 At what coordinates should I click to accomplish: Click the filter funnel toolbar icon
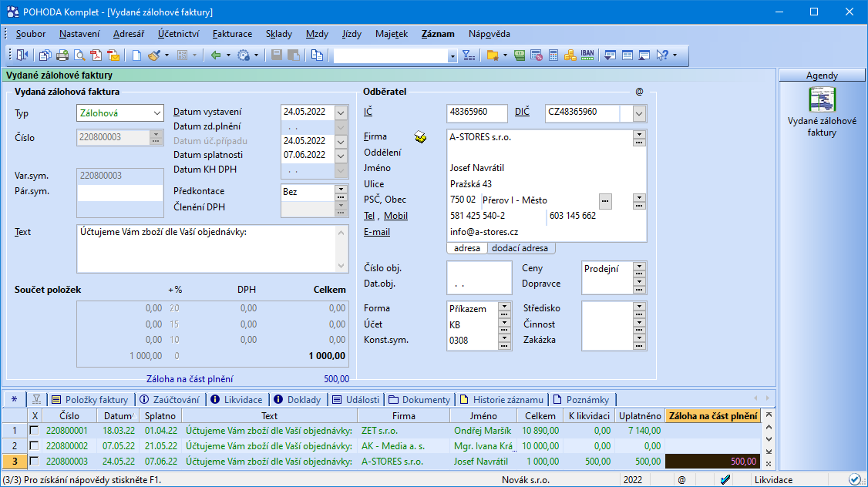click(469, 55)
